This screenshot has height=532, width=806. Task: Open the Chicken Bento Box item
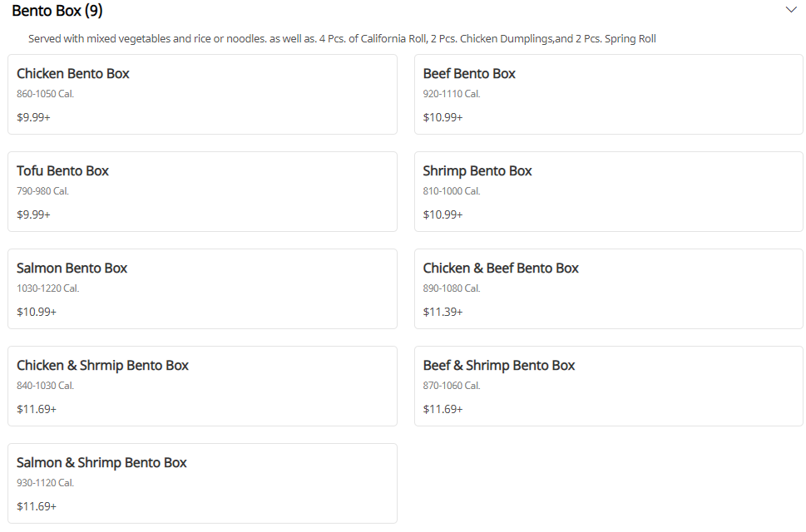(x=202, y=94)
